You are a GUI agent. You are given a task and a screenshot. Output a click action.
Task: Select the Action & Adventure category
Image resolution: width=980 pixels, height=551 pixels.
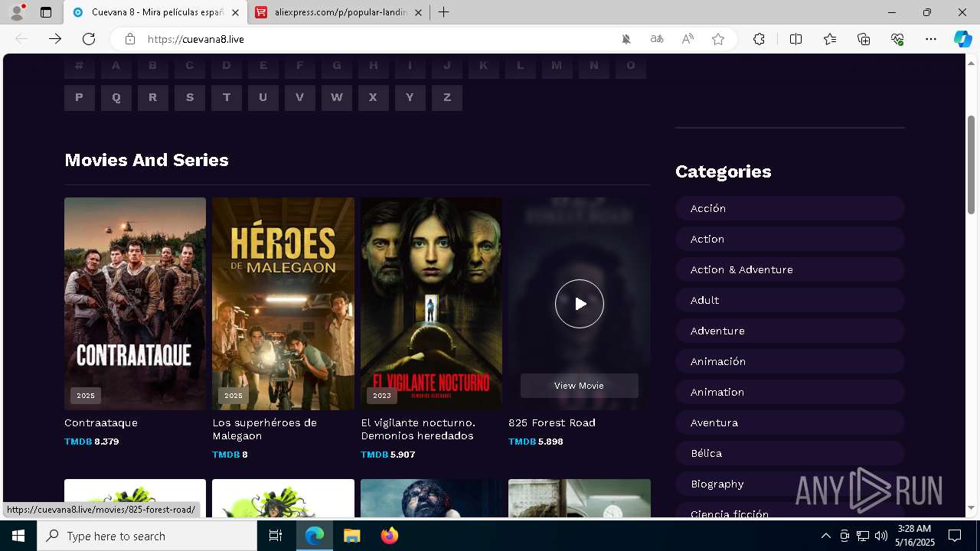tap(790, 269)
